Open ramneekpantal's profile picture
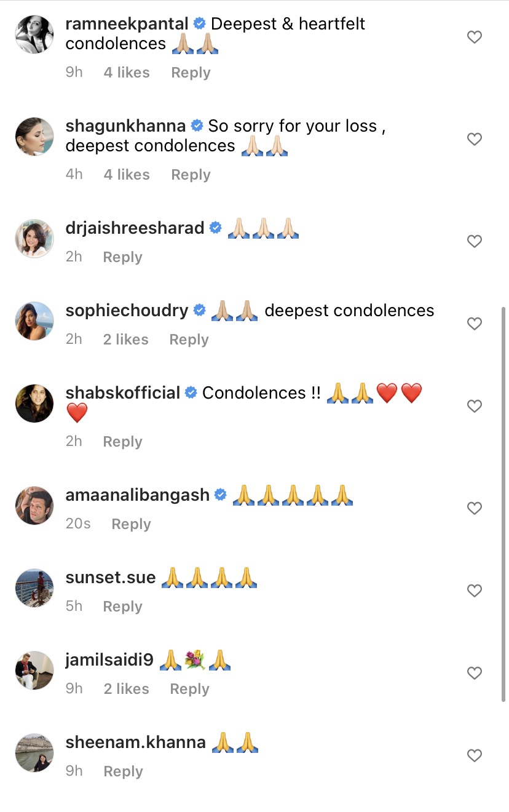Image resolution: width=509 pixels, height=812 pixels. [x=34, y=34]
